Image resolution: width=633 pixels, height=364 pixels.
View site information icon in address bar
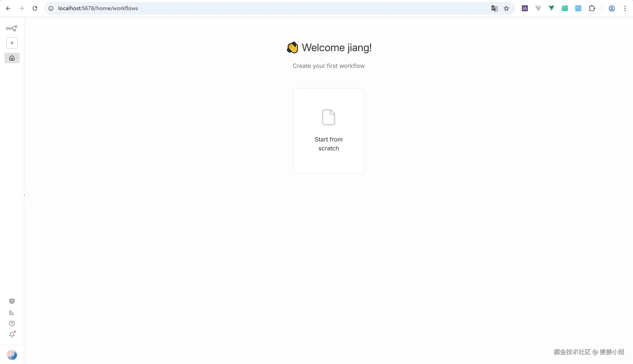click(x=51, y=8)
